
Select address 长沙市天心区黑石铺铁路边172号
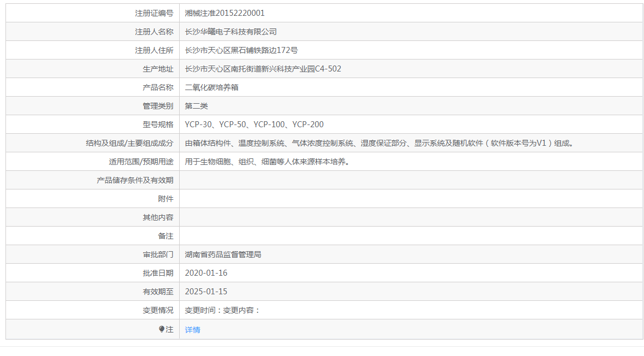tap(241, 50)
